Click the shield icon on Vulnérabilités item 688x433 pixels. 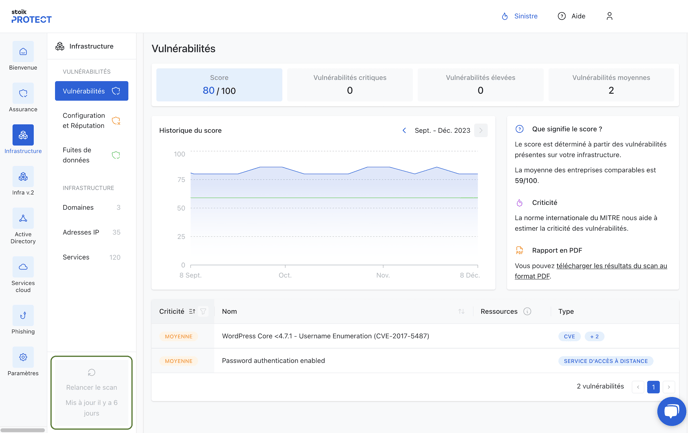(116, 91)
